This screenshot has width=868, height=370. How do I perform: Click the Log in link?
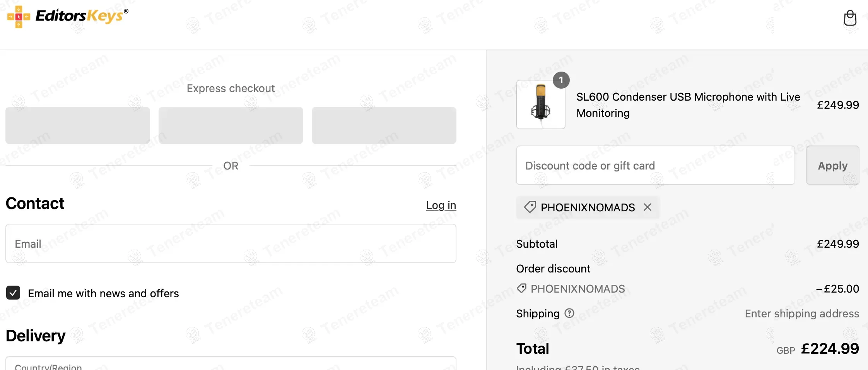(x=441, y=205)
